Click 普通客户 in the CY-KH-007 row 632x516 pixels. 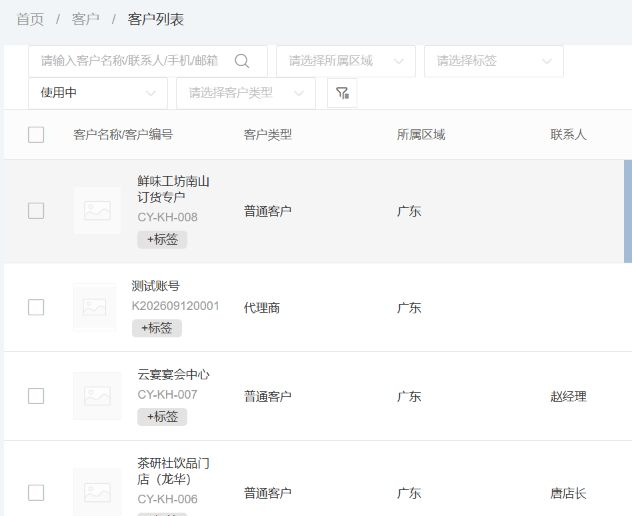click(x=268, y=397)
